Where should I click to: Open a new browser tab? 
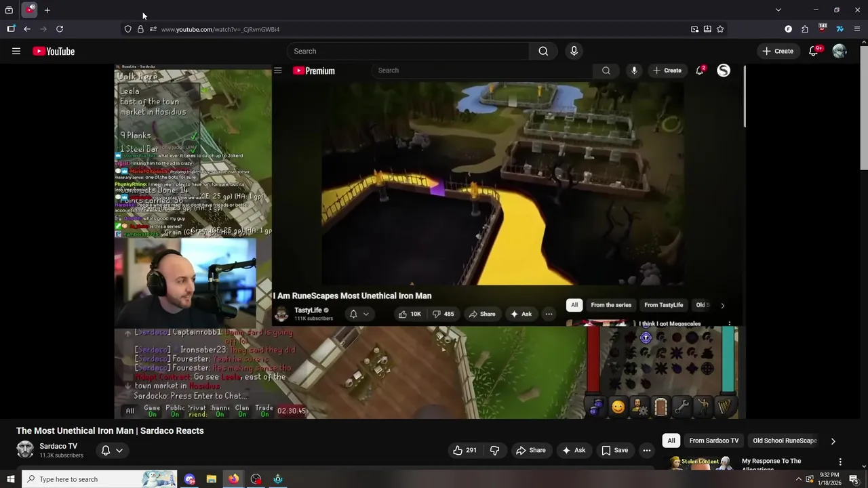(x=47, y=10)
